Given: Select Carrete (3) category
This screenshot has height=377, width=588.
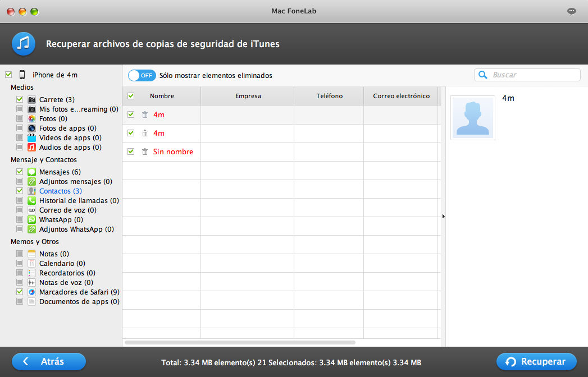Looking at the screenshot, I should (57, 100).
